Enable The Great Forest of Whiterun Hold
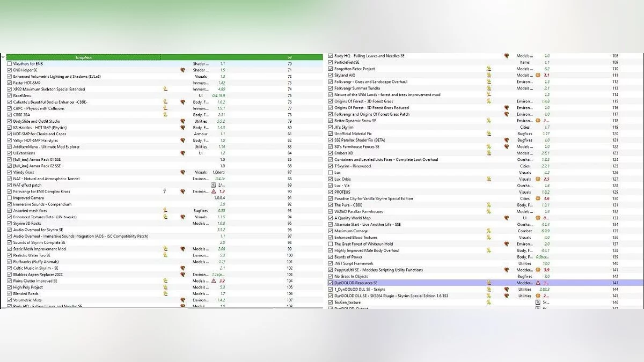 click(x=331, y=244)
